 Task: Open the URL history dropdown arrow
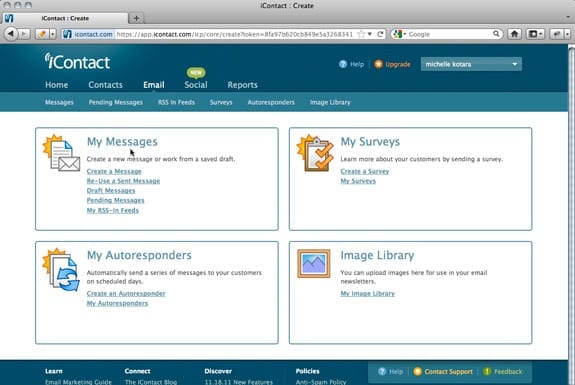(x=370, y=34)
